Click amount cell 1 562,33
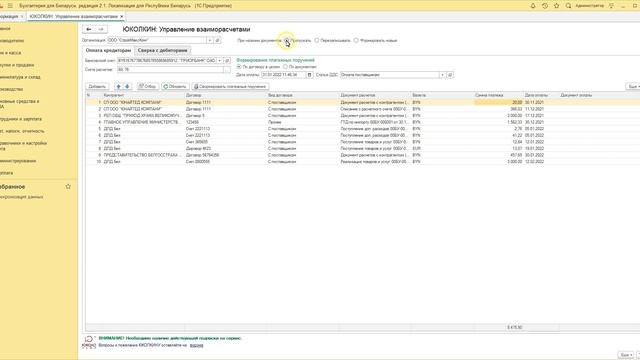 498,122
